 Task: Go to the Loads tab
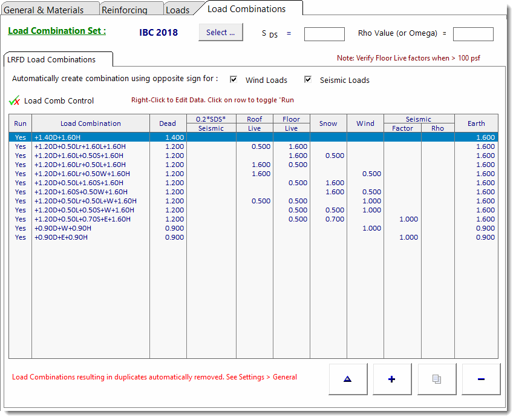(x=177, y=10)
